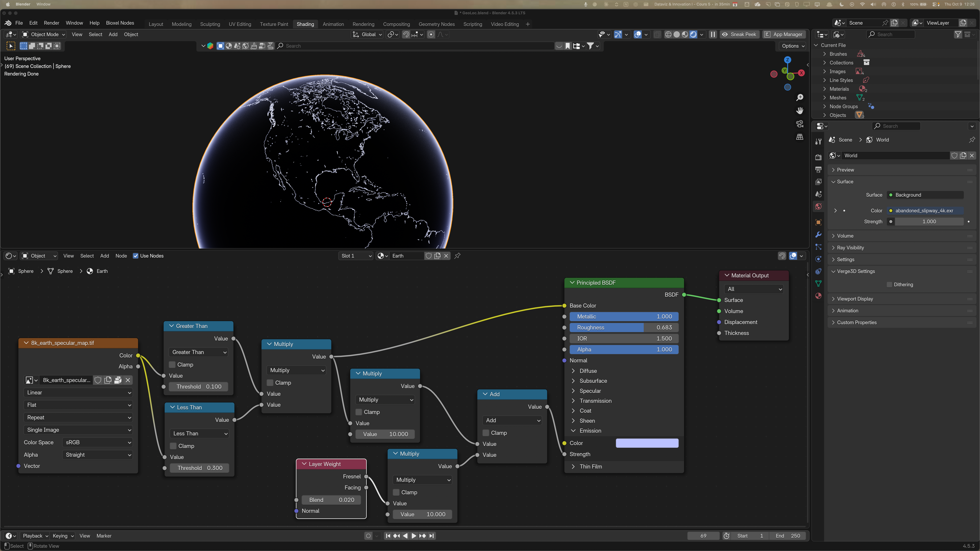Open the Object properties tab icon

click(x=818, y=222)
